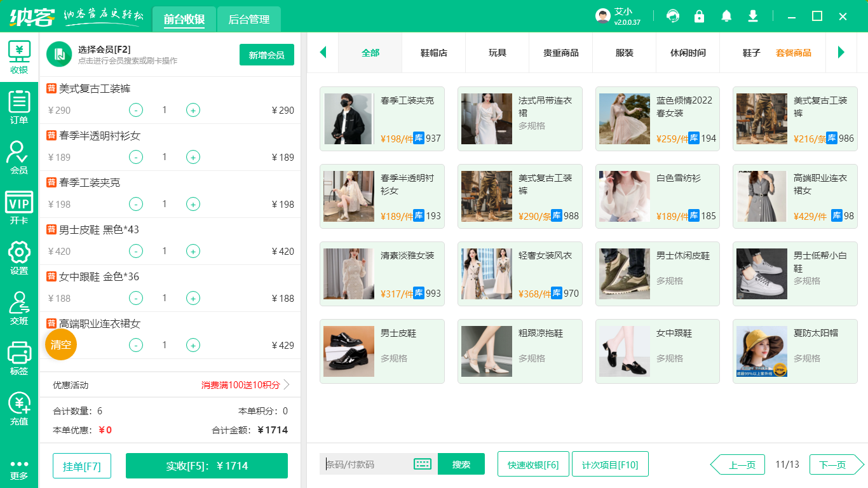Select the 夏防太阳帽 product thumbnail
Viewport: 868px width, 488px height.
point(761,351)
